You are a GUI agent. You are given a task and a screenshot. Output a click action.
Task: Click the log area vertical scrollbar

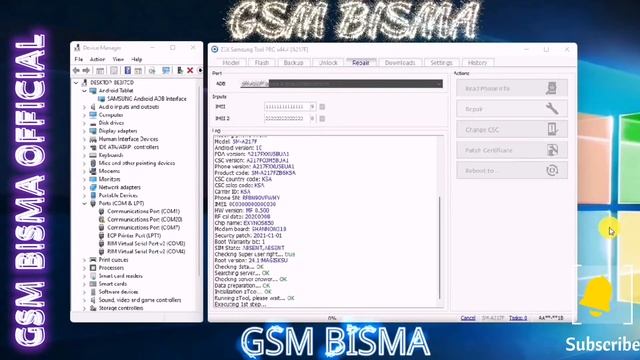(440, 248)
